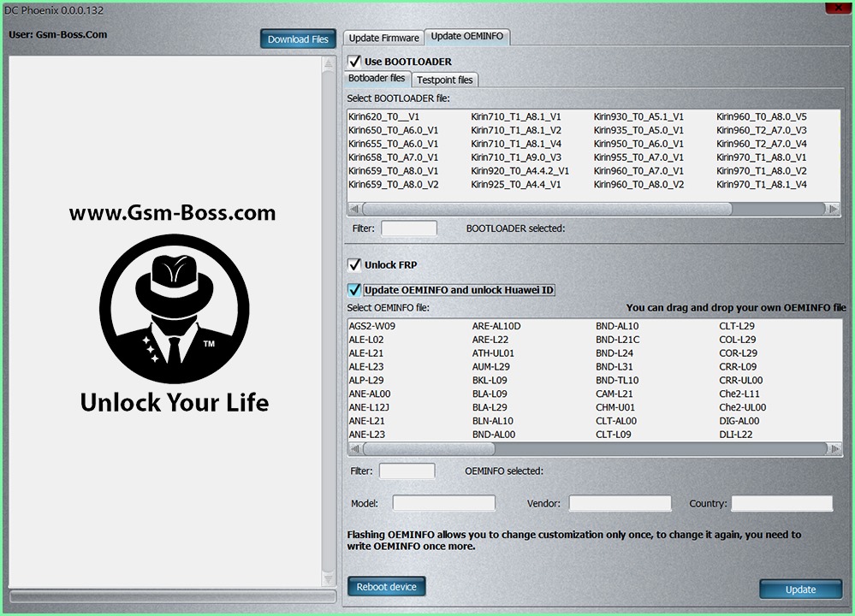Select OEMINFO file BLA-L29
Viewport: 855px width, 616px height.
tap(490, 408)
